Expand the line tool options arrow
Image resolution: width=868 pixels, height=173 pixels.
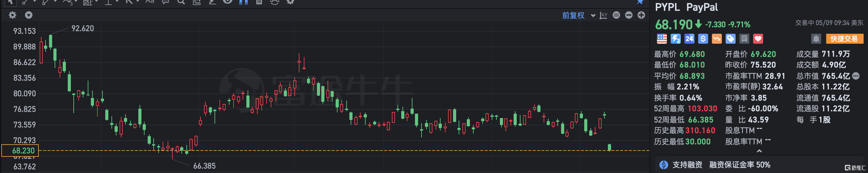pyautogui.click(x=35, y=1)
